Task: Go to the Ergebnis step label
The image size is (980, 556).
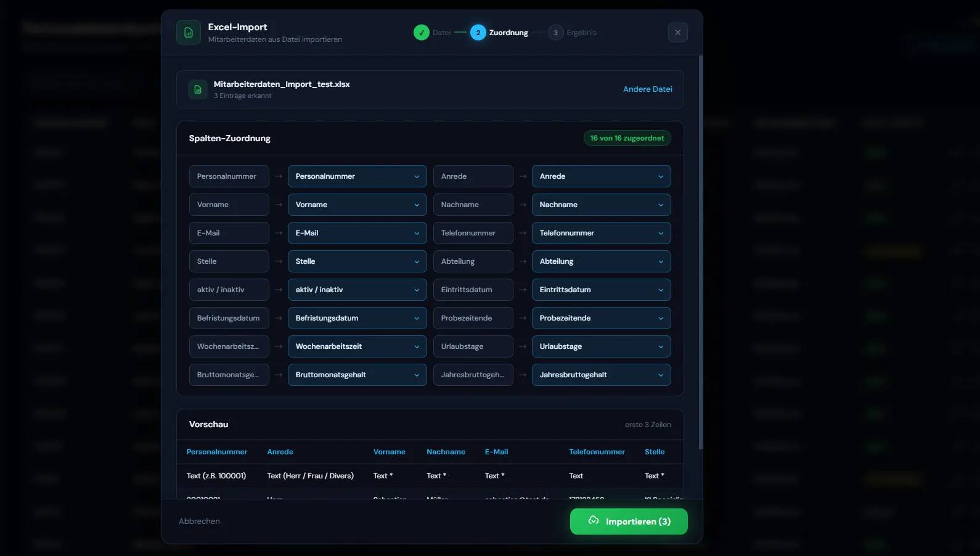Action: 581,33
